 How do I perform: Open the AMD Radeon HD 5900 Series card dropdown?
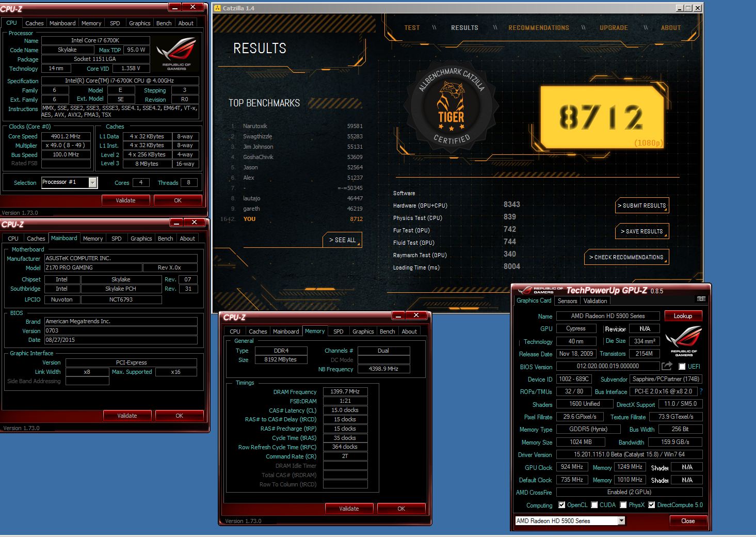point(621,520)
